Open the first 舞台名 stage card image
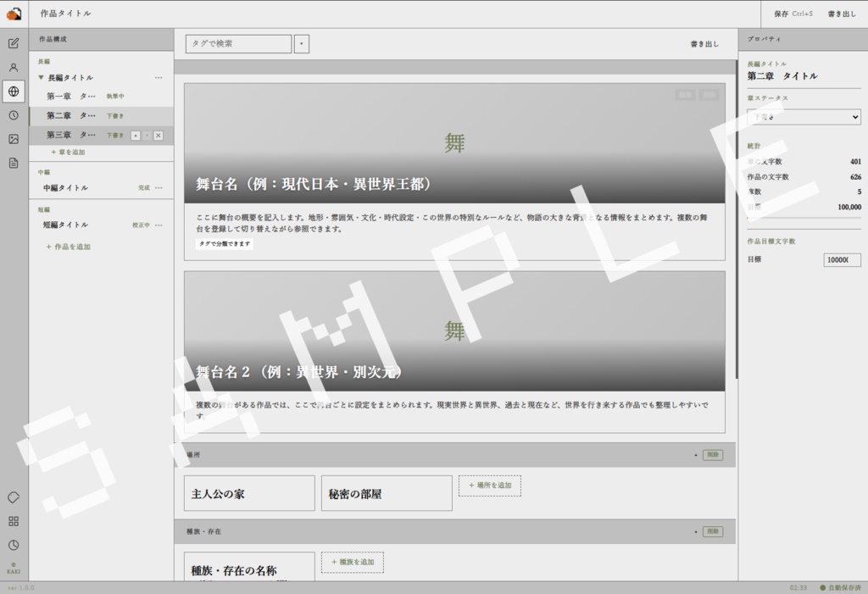 pos(454,143)
